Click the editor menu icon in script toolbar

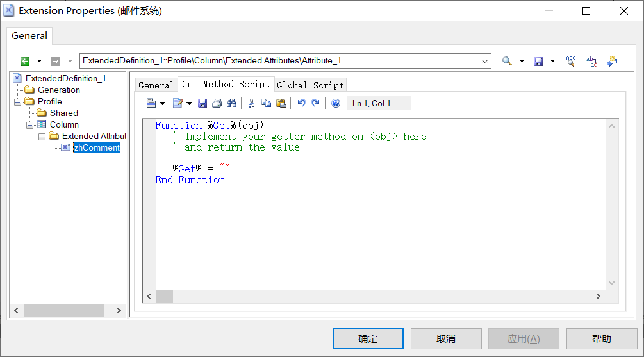(x=151, y=103)
